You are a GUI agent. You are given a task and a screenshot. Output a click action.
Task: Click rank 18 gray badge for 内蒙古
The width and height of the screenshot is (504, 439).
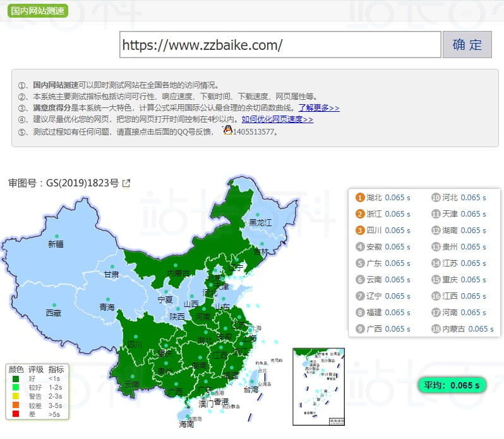pos(436,328)
